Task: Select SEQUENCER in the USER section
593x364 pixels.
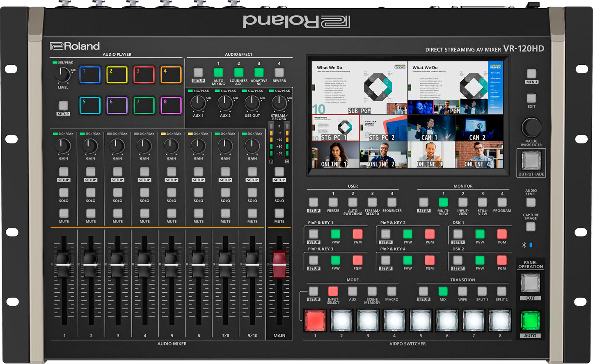Action: (392, 202)
